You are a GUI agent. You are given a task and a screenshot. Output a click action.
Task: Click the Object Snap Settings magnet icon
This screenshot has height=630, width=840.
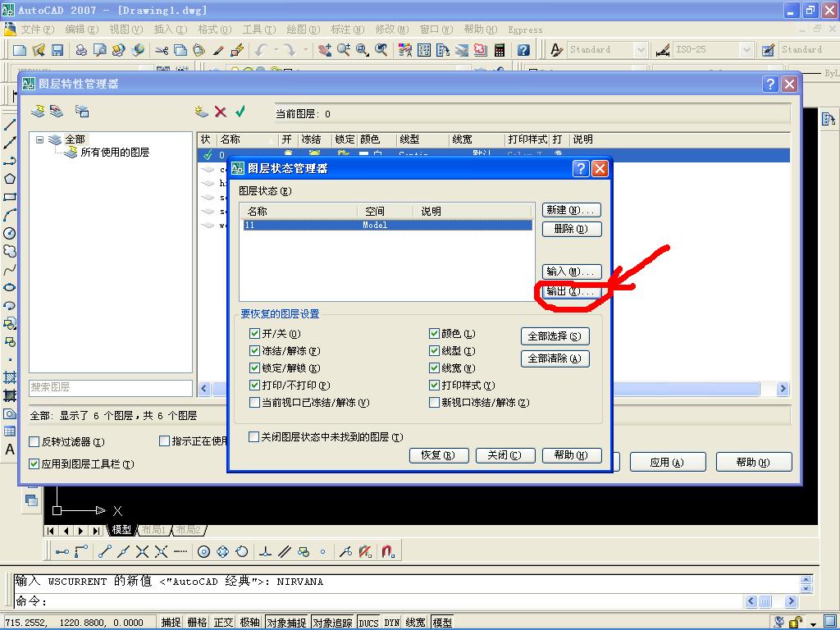tap(388, 551)
